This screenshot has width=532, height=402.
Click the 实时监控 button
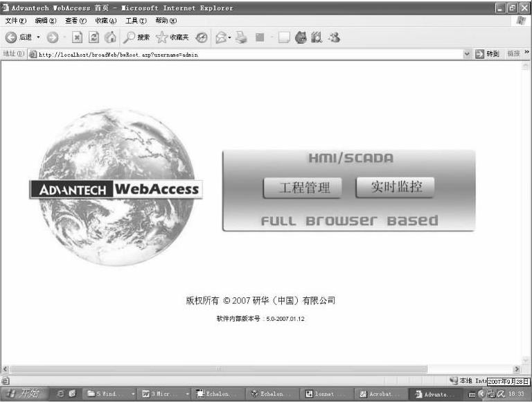coord(396,187)
